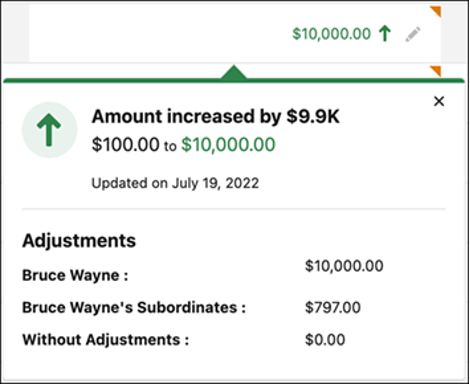This screenshot has height=384, width=470.
Task: Click Bruce Wayne's $10,000.00 adjustment value
Action: pyautogui.click(x=344, y=266)
